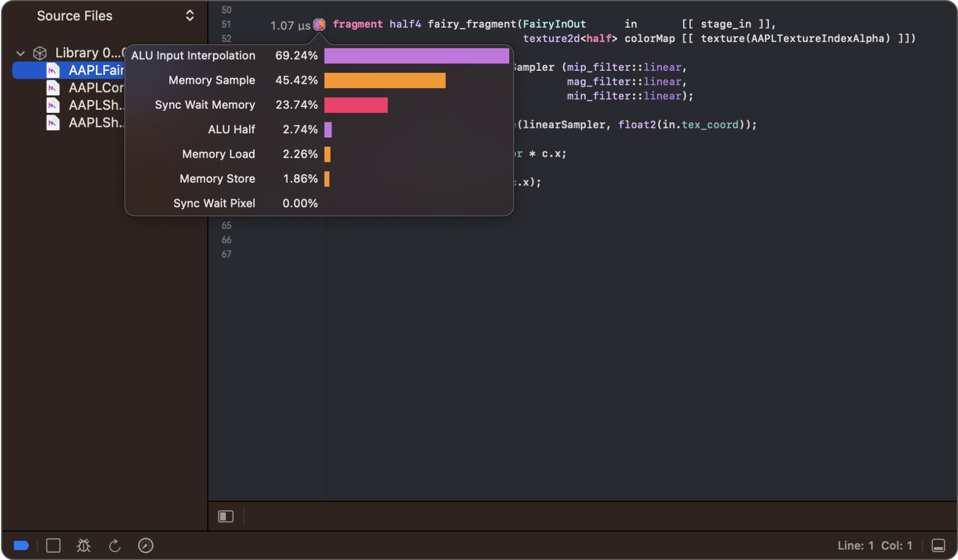Click the square stop-style icon in bottom toolbar

53,545
